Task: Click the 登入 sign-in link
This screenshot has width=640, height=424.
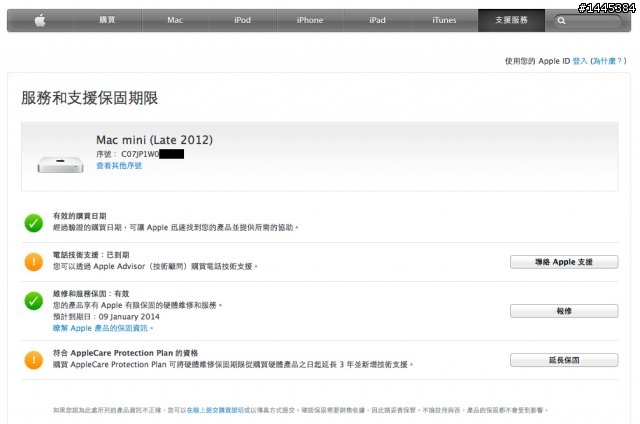Action: tap(580, 61)
